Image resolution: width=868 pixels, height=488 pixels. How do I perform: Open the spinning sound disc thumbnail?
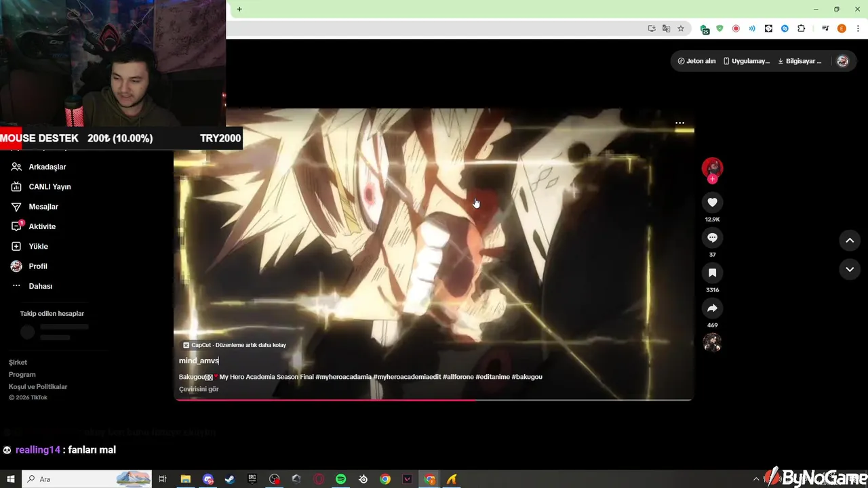[712, 343]
